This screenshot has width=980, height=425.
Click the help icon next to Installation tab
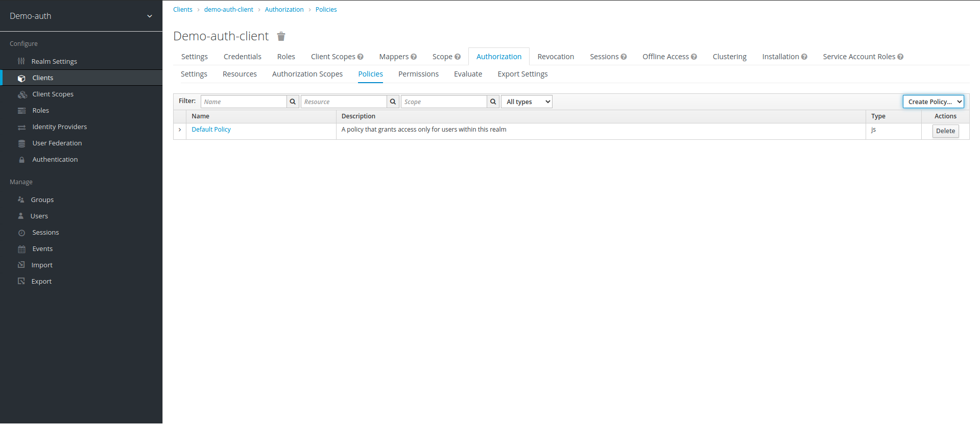click(804, 57)
